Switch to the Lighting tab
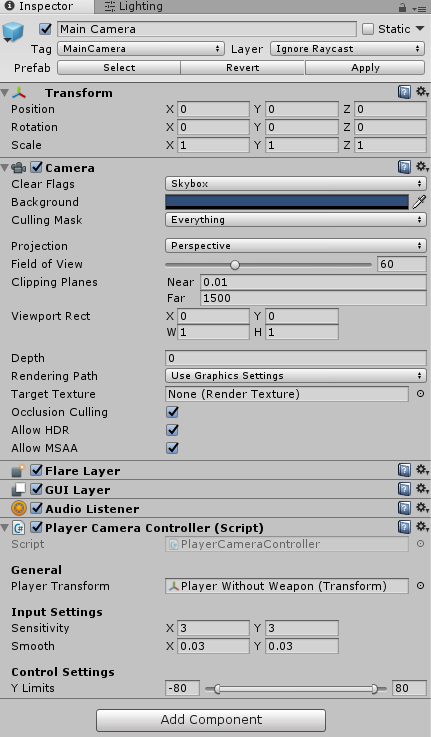Viewport: 431px width, 737px height. (x=134, y=7)
